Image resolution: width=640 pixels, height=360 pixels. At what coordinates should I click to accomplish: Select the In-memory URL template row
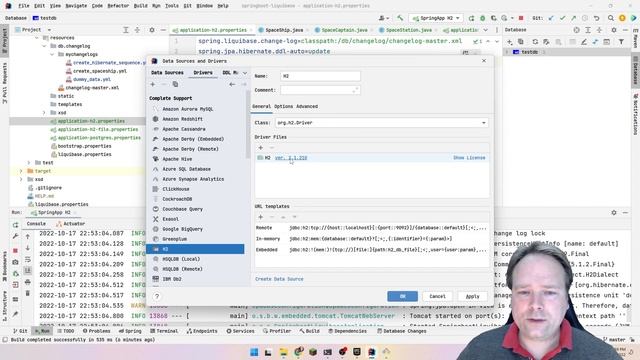[x=371, y=239]
